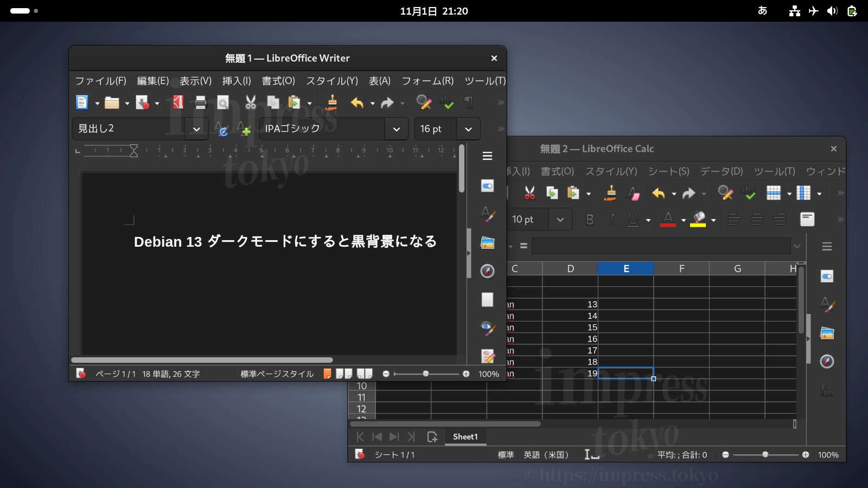Open ファイル(F) menu in Writer
The width and height of the screenshot is (868, 488).
(x=100, y=81)
